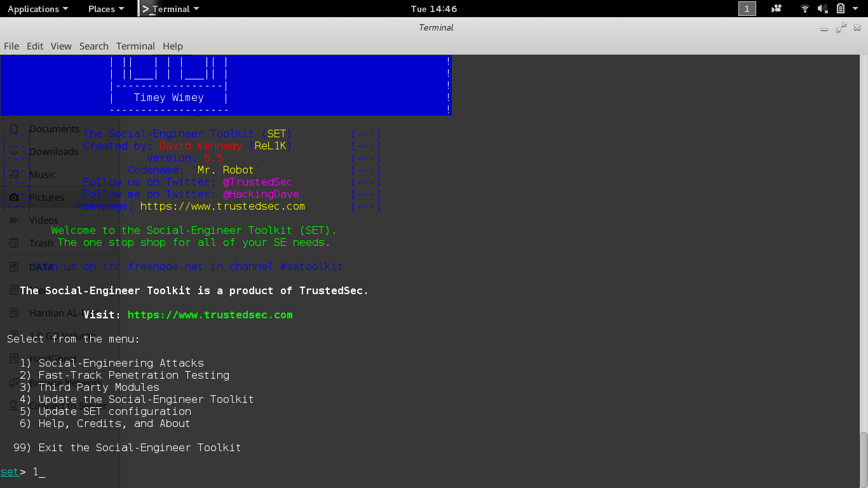The height and width of the screenshot is (488, 868).
Task: Click the Wi-Fi icon in the top panel
Action: [804, 9]
